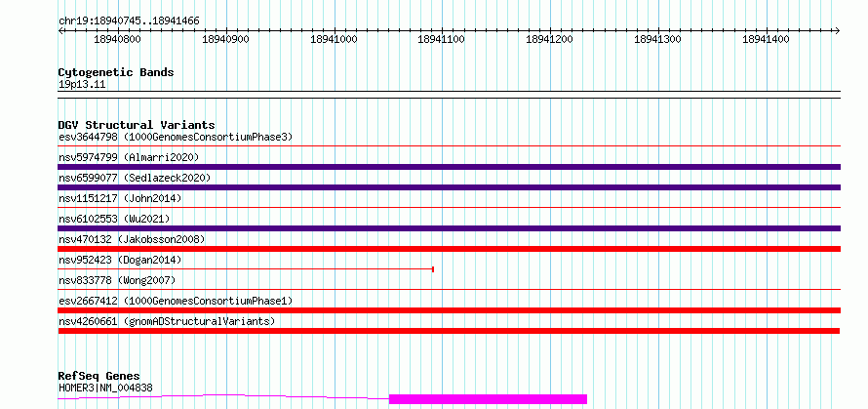The width and height of the screenshot is (868, 409).
Task: Click the 18941000 ruler tick label
Action: pyautogui.click(x=334, y=39)
